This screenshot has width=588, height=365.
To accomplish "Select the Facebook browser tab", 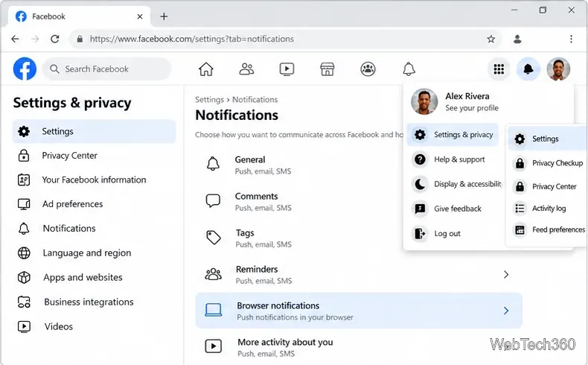I will (79, 16).
